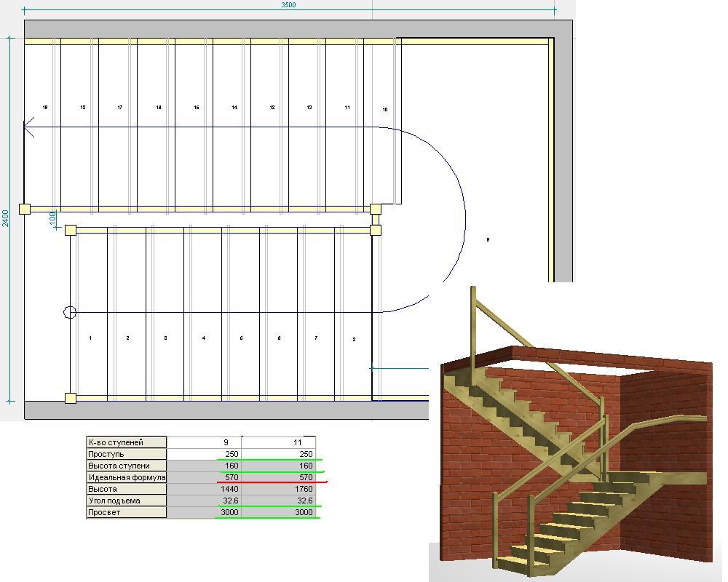
Task: Select newel post at lower flight's right end
Action: [375, 230]
